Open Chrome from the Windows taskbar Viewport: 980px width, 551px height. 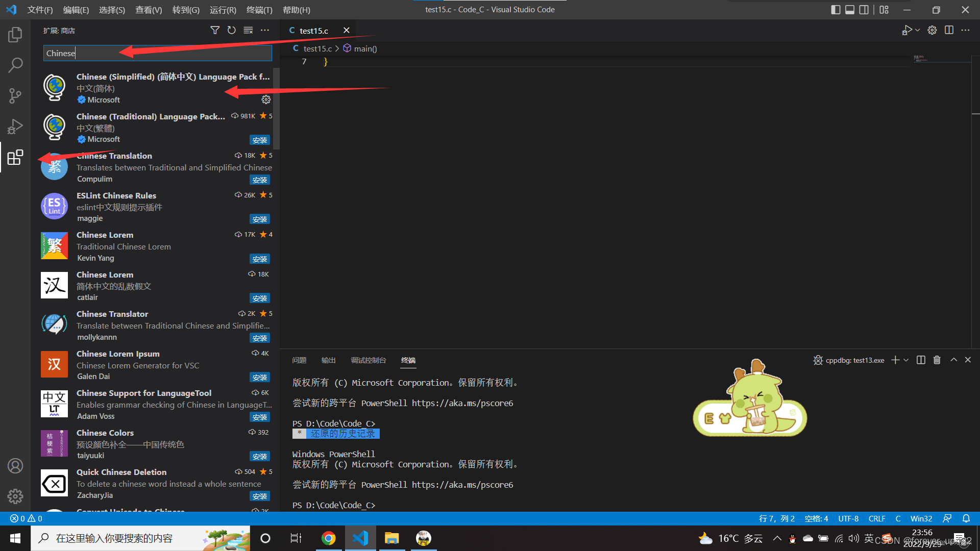point(329,538)
